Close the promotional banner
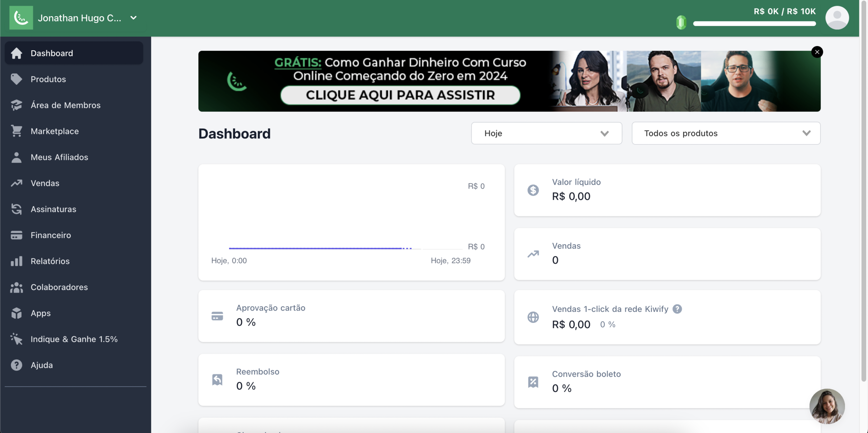This screenshot has height=433, width=868. pyautogui.click(x=817, y=52)
